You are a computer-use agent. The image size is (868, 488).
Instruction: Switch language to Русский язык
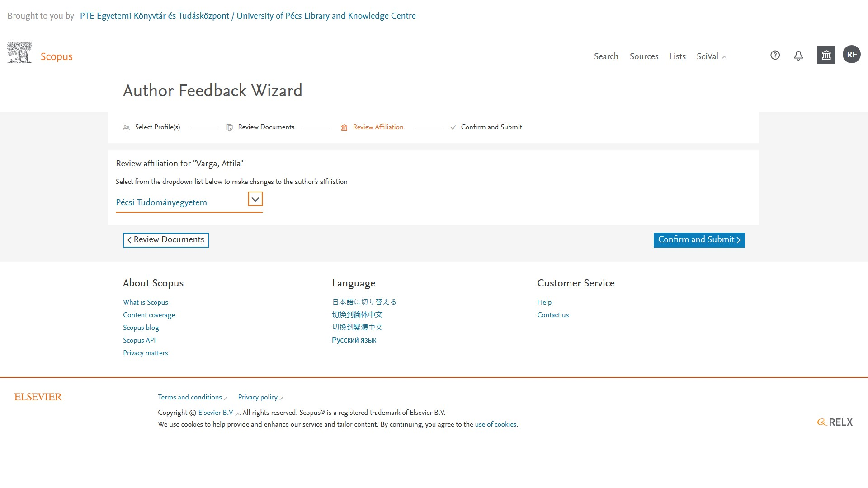tap(354, 340)
